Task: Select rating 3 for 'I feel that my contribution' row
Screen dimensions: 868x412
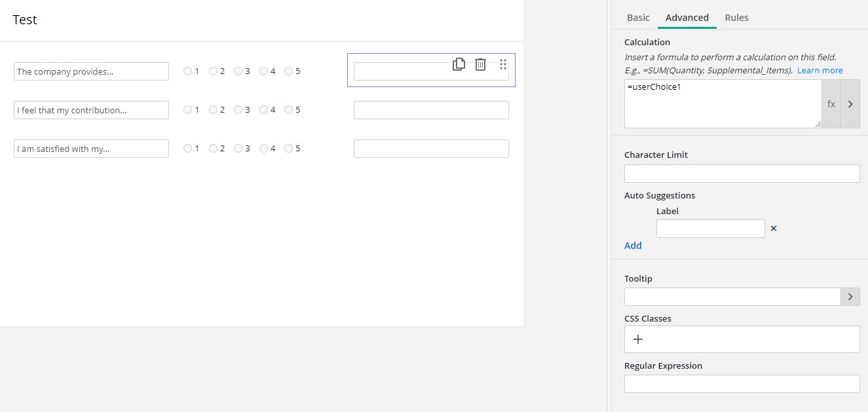Action: click(x=238, y=110)
